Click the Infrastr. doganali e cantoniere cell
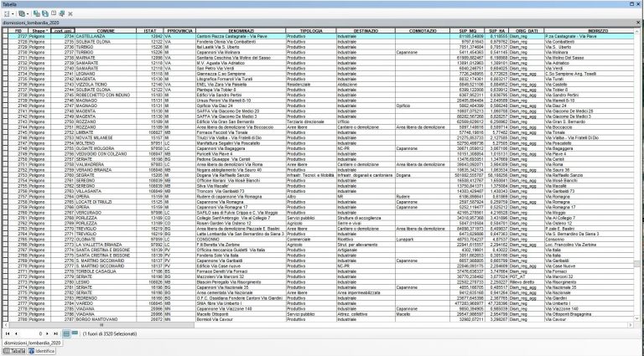 366,175
